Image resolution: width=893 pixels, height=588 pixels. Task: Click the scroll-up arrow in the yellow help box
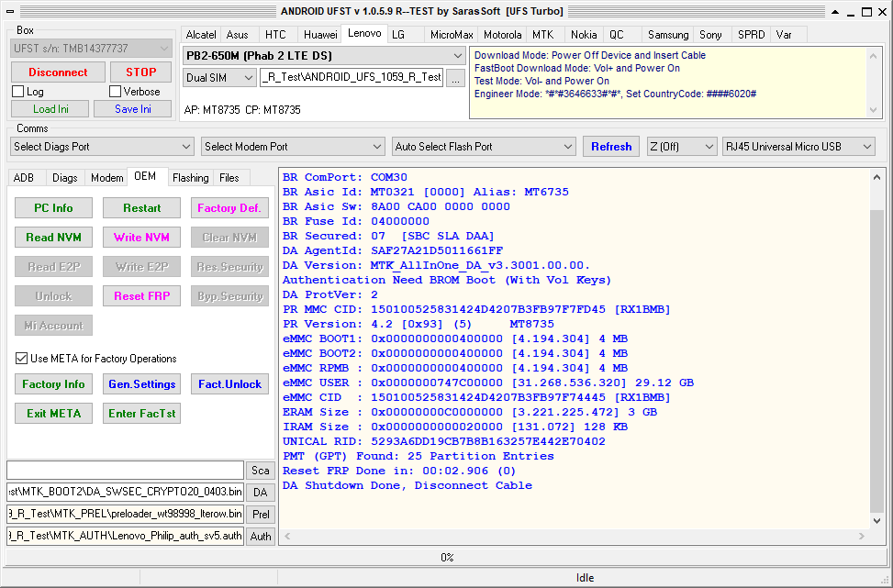(873, 55)
